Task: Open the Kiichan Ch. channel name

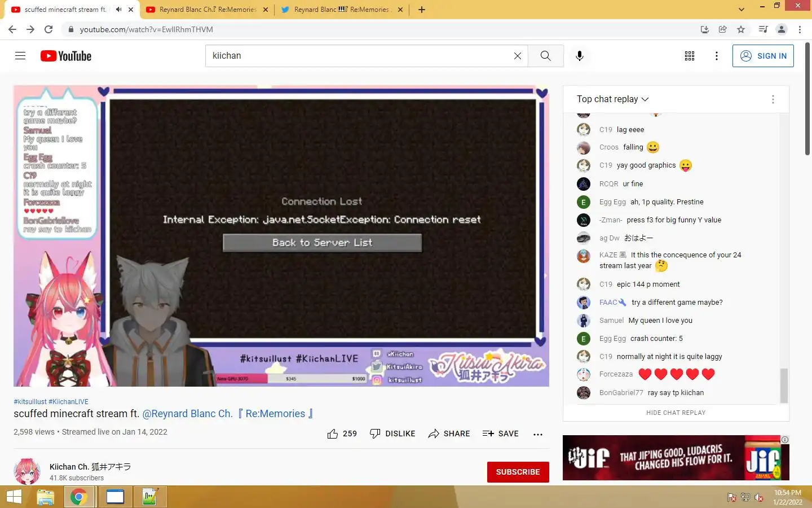Action: tap(90, 467)
